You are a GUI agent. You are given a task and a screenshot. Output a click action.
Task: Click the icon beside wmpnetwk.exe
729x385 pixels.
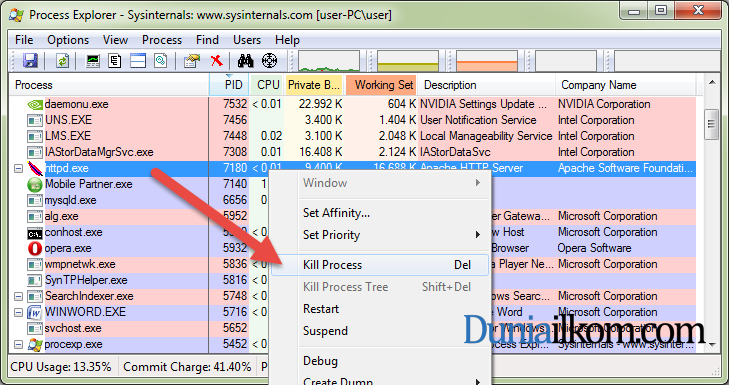tap(35, 265)
